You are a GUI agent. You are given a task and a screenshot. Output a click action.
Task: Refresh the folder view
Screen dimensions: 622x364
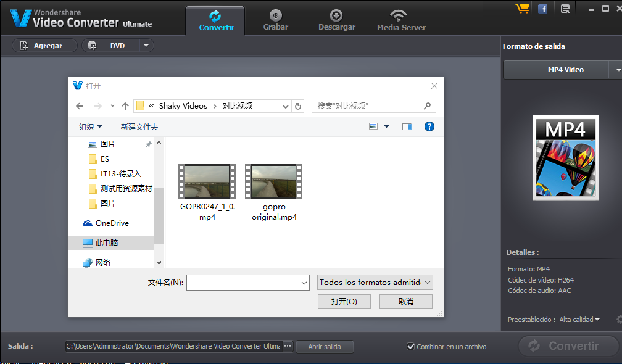298,106
